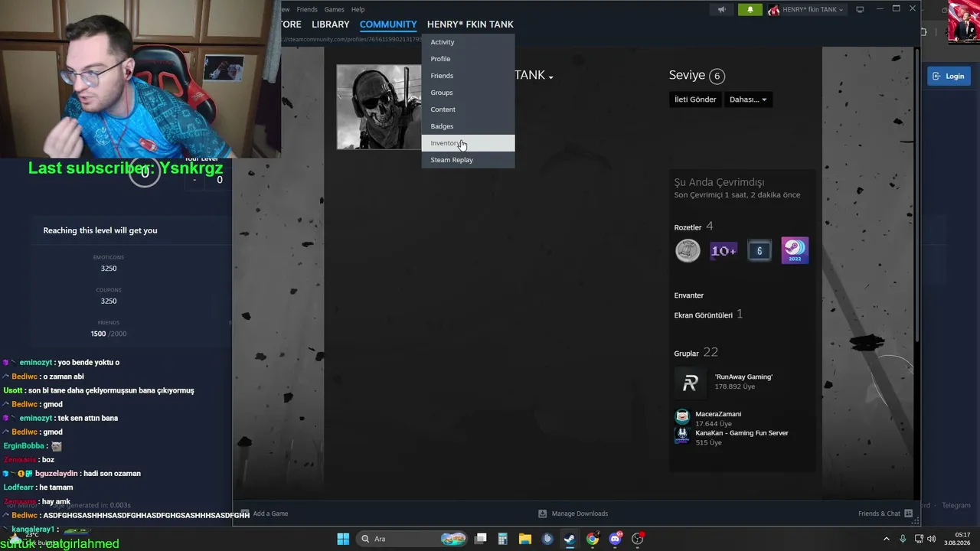Open the silver community badge in Rozetler
This screenshot has width=980, height=551.
688,250
